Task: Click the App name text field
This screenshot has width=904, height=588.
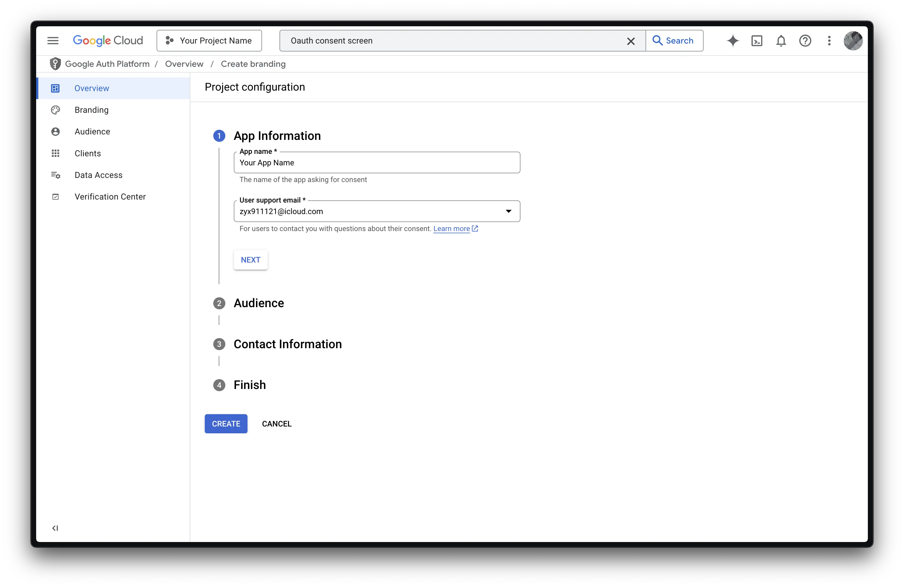Action: coord(377,163)
